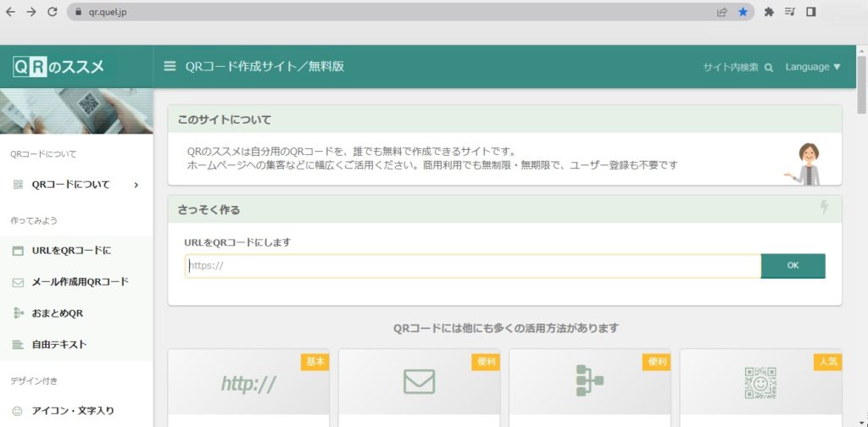868x427 pixels.
Task: Reload the page with refresh icon
Action: [x=53, y=12]
